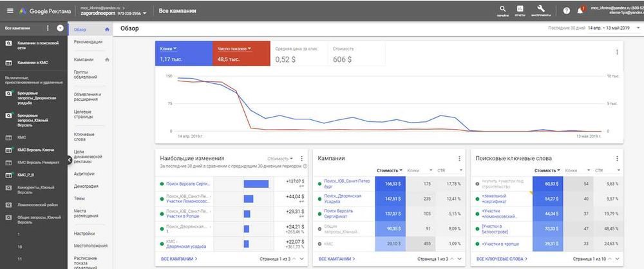
Task: Click paused status icon of КМС campaign row
Action: coord(320,244)
